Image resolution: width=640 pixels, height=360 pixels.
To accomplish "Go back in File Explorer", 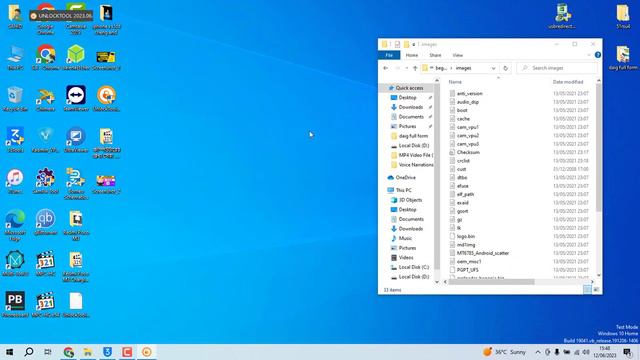I will click(x=386, y=68).
